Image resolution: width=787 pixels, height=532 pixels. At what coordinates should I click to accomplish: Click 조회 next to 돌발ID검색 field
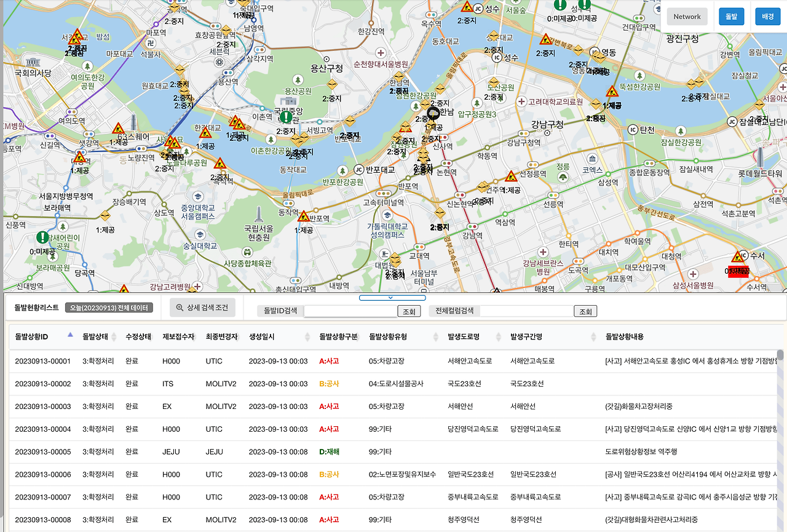(x=409, y=312)
